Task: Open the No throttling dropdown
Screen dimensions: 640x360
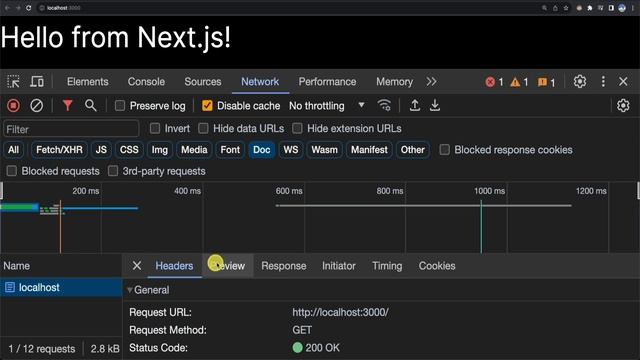Action: (327, 106)
